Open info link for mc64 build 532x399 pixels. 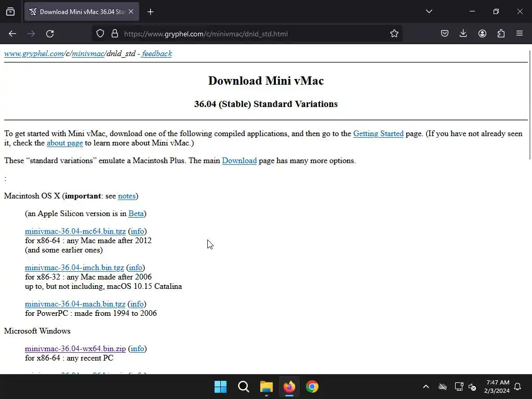tap(137, 231)
